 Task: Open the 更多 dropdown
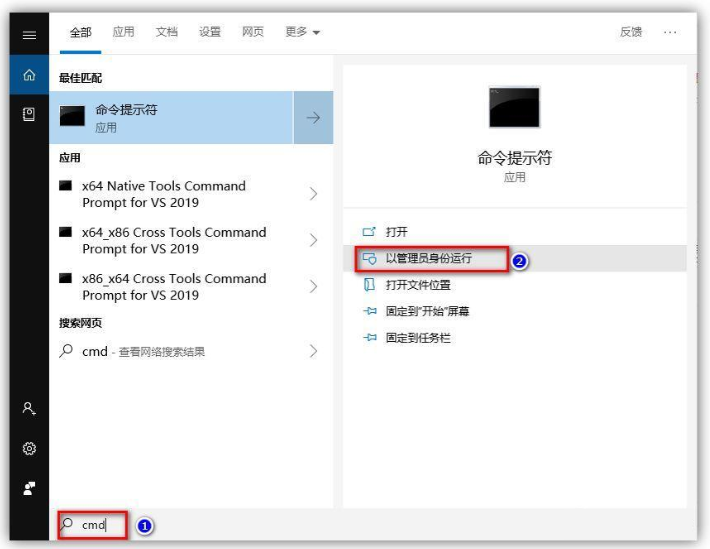point(302,32)
